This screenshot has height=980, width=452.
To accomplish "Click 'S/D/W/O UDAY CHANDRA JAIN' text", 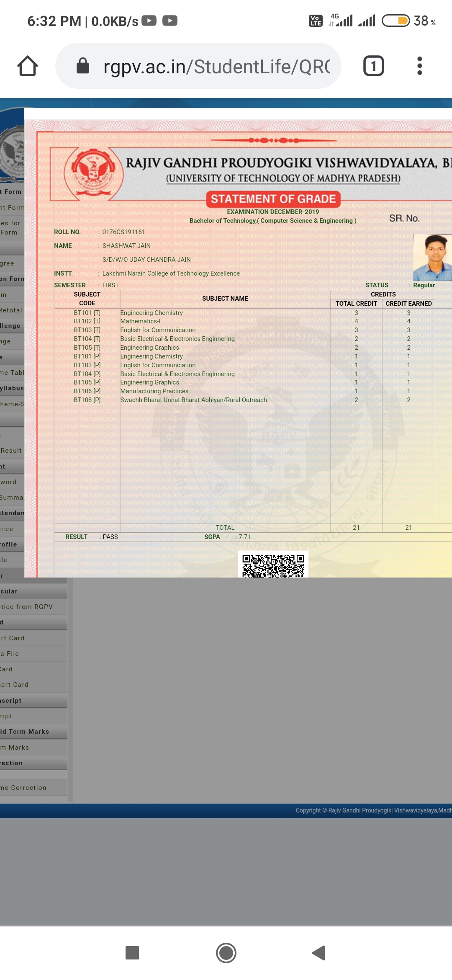I will 146,260.
